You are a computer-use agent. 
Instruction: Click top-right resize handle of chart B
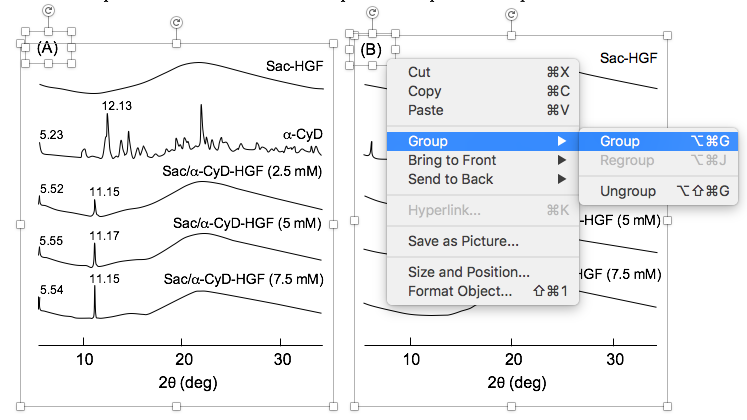coord(667,35)
